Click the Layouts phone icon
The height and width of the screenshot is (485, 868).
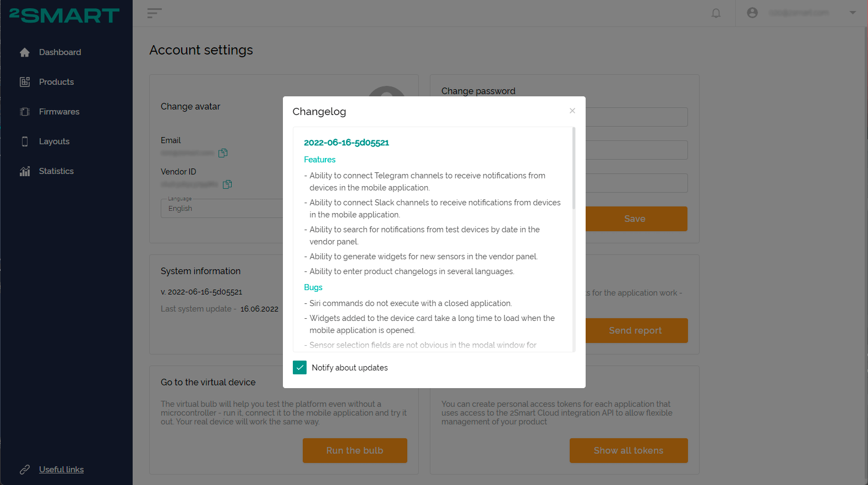(x=25, y=141)
